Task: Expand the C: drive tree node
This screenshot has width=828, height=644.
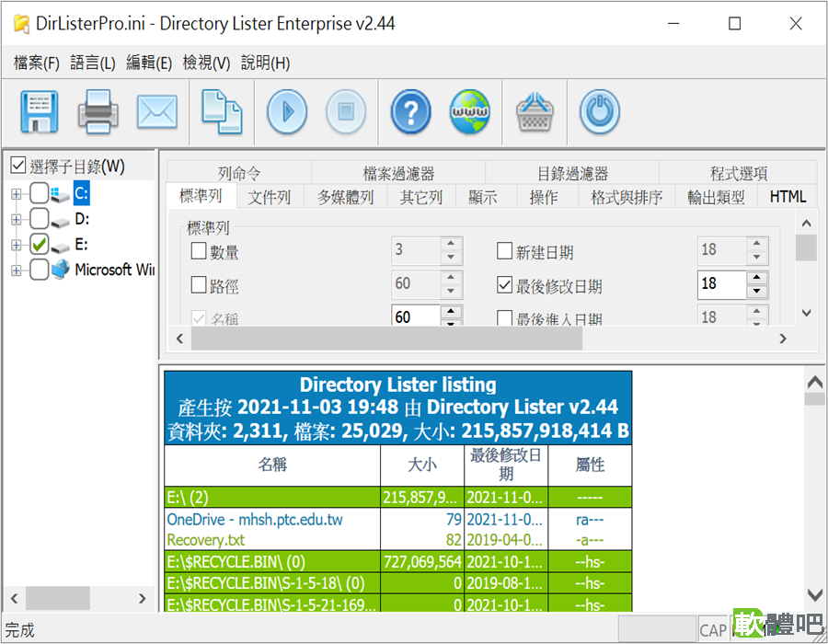Action: tap(17, 194)
